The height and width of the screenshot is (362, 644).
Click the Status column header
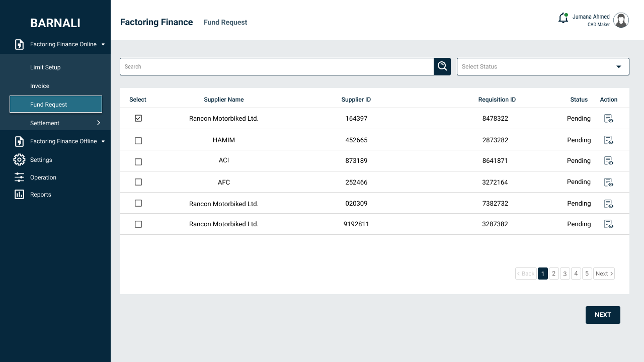coord(579,100)
